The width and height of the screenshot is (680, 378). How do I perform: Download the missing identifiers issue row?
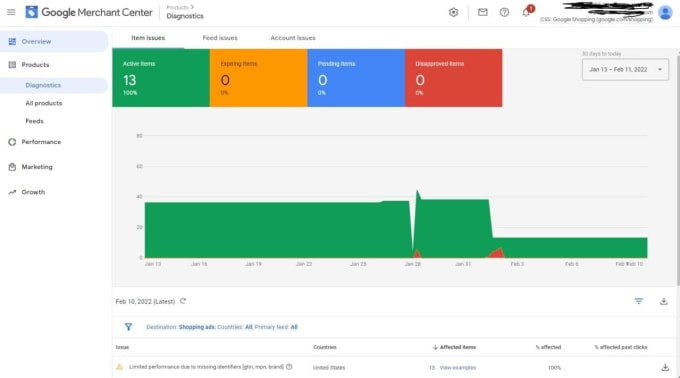(x=665, y=367)
